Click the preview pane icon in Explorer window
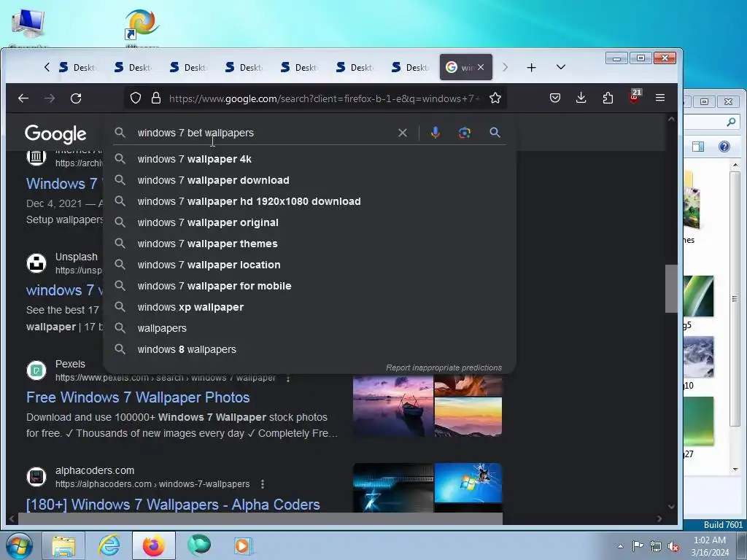Viewport: 747px width, 560px height. [698, 146]
